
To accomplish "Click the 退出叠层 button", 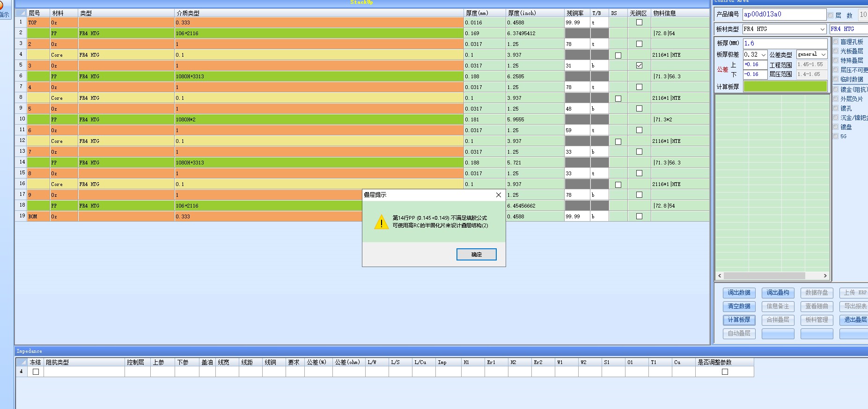I will pos(854,320).
